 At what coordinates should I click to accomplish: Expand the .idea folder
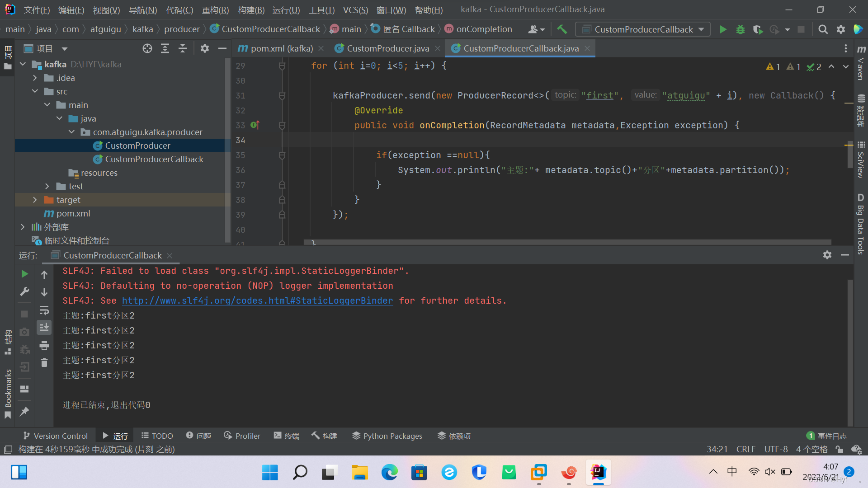click(35, 78)
